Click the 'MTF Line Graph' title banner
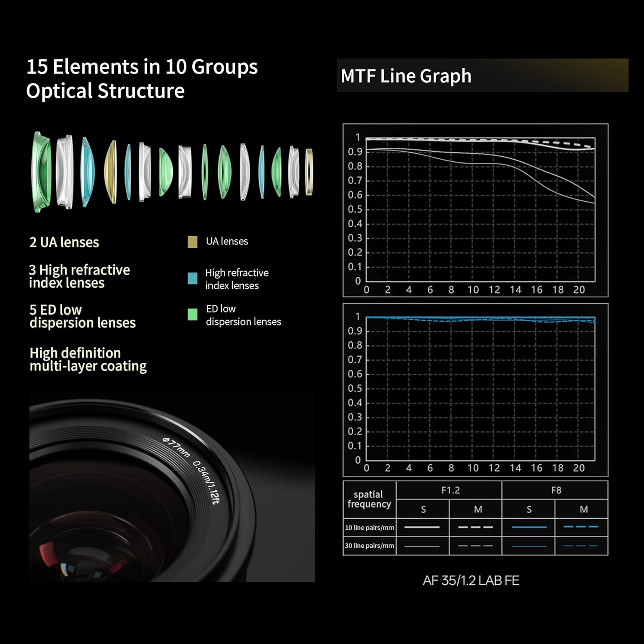The image size is (644, 644). tap(482, 76)
